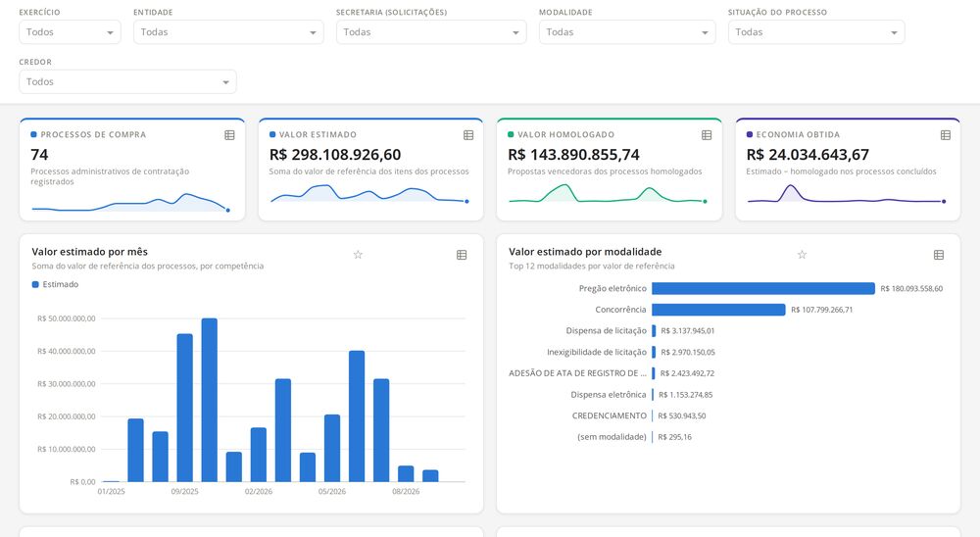Click the Dispensa eletrônica label
This screenshot has height=537, width=980.
[609, 395]
